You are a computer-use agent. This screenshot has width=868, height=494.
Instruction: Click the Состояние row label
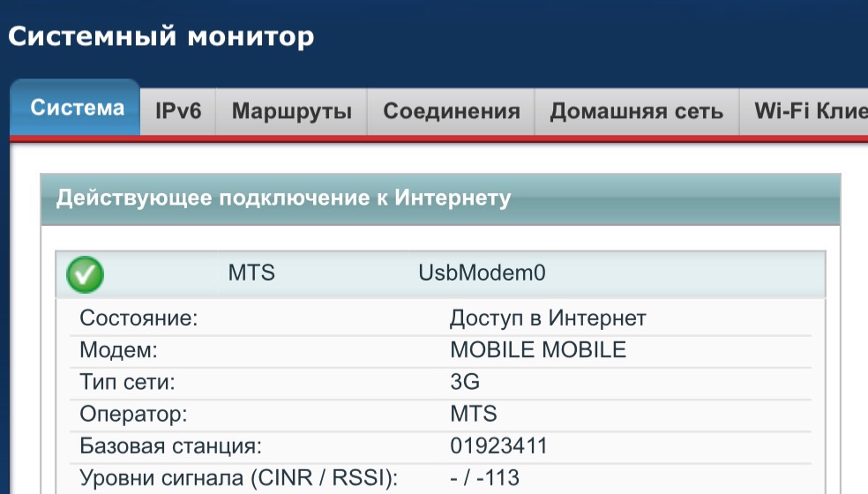click(x=138, y=318)
